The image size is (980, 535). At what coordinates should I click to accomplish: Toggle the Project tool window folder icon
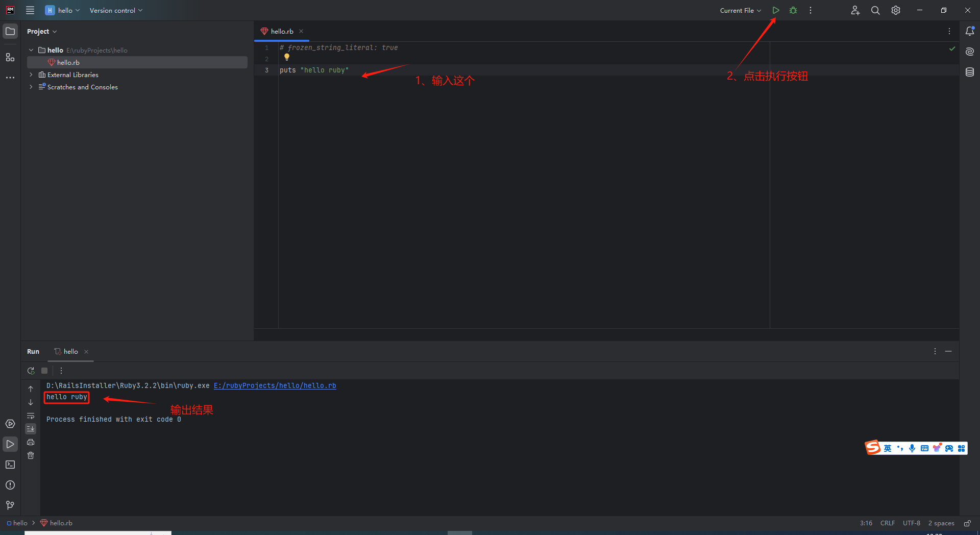10,31
